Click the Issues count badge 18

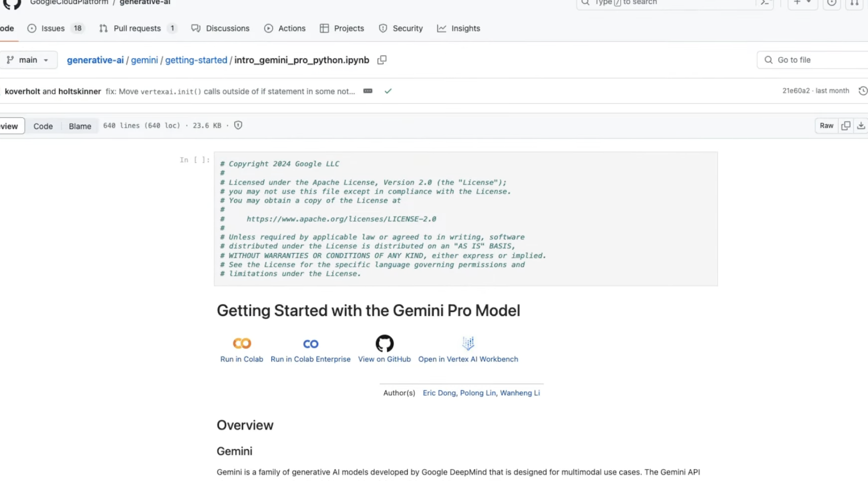tap(78, 28)
